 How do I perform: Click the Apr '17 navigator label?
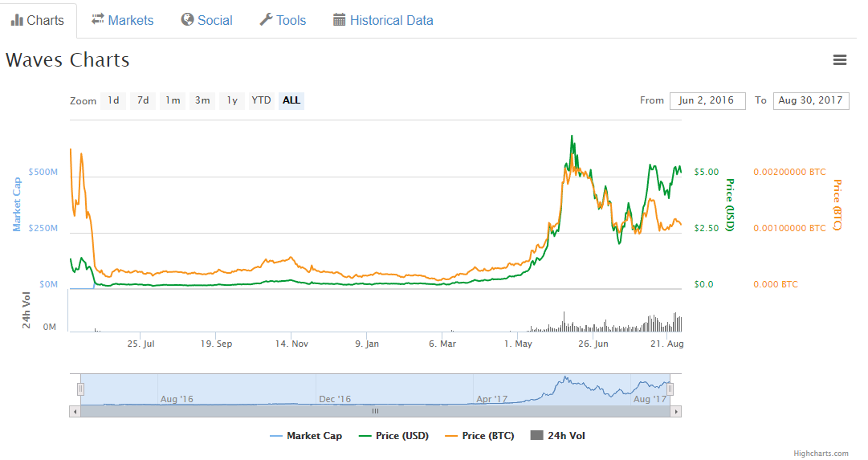click(492, 399)
